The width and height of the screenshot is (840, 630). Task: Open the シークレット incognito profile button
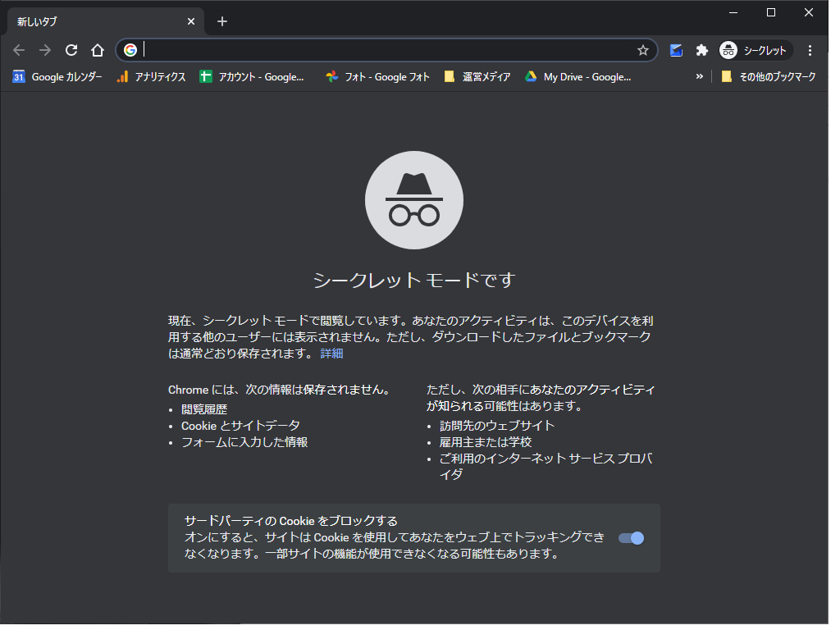pyautogui.click(x=755, y=50)
